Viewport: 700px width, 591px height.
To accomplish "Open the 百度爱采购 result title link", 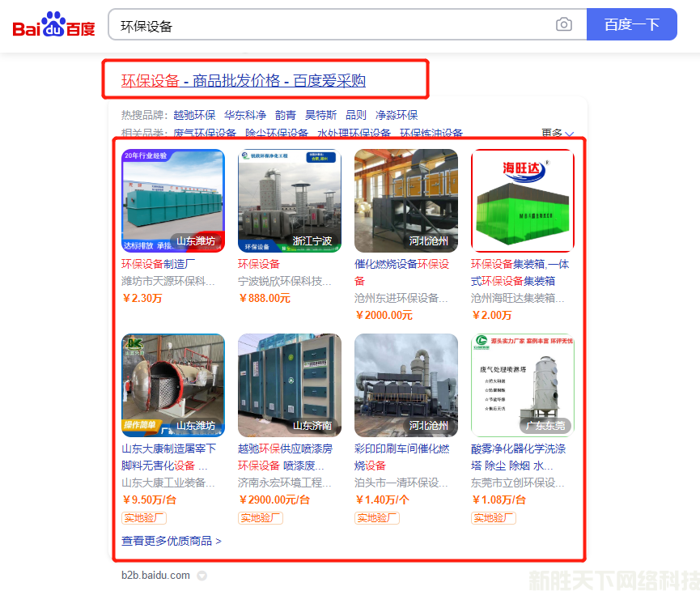I will pos(244,81).
